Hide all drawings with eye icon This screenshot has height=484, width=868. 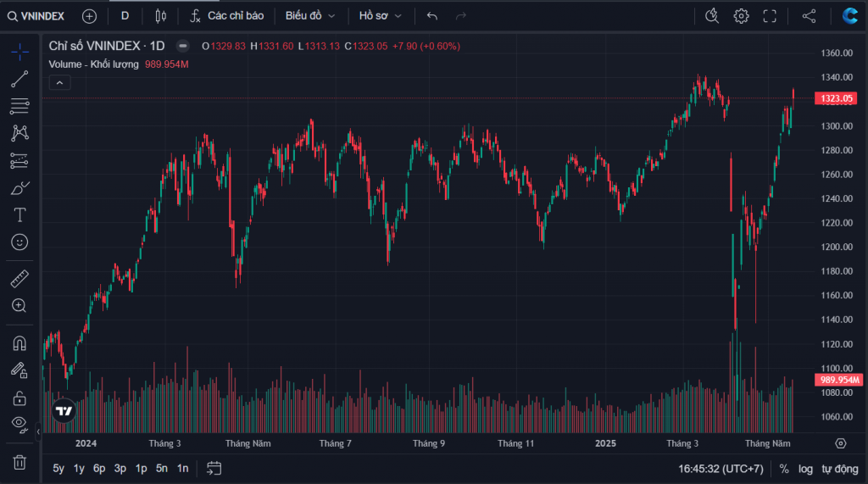[19, 424]
